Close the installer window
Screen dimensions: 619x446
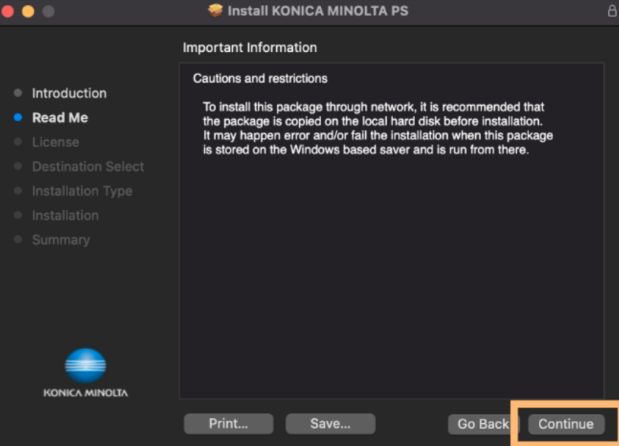click(8, 11)
